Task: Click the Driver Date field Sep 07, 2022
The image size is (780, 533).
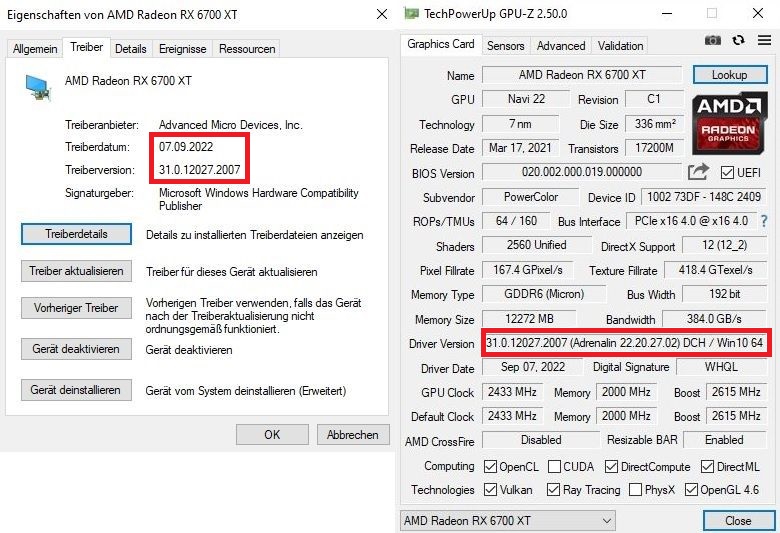Action: coord(532,367)
